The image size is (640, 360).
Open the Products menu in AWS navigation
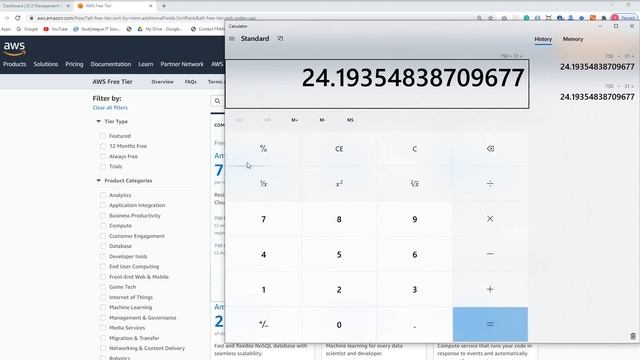tap(14, 64)
